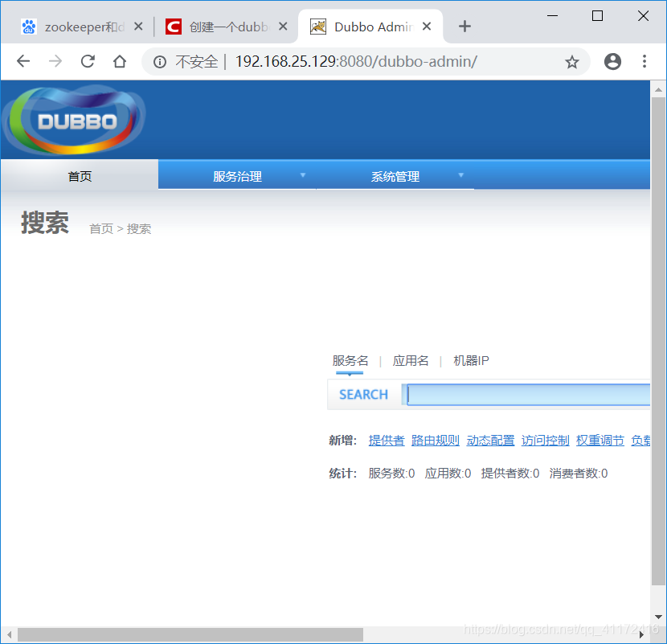Click the 不安全 site security indicator
667x644 pixels.
pyautogui.click(x=197, y=61)
